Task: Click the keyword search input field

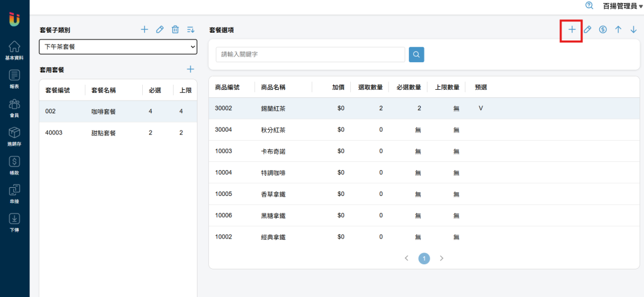Action: coord(310,55)
